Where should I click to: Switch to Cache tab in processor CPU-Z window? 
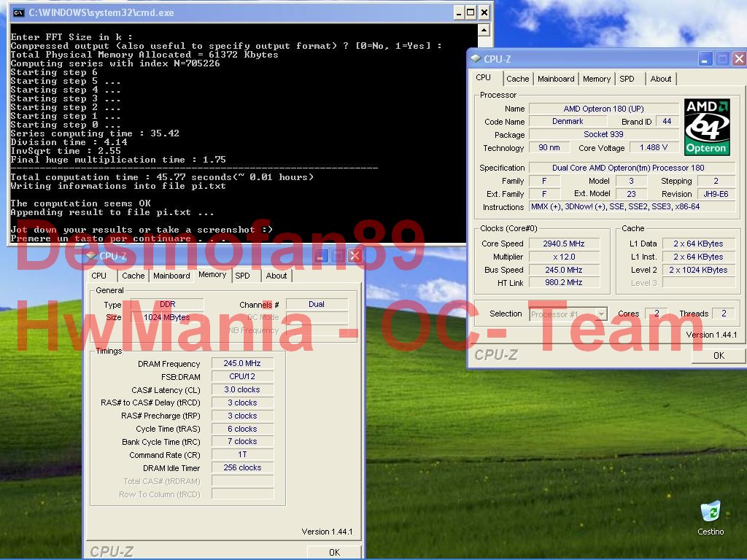point(517,79)
